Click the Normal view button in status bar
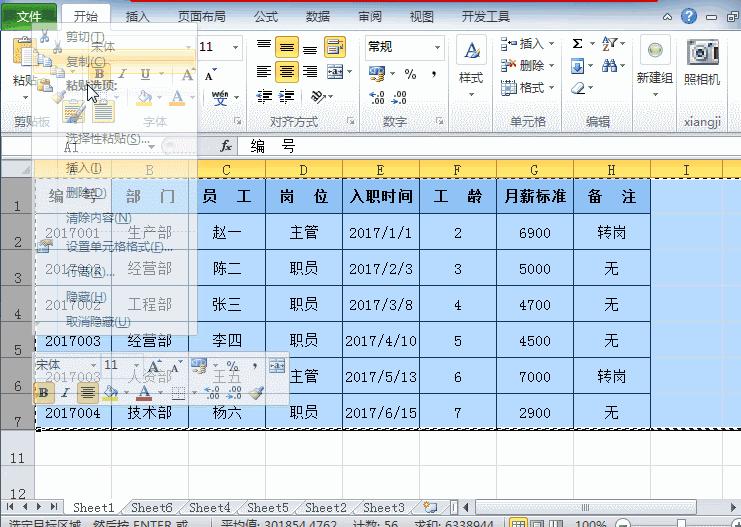This screenshot has width=741, height=527. point(518,523)
